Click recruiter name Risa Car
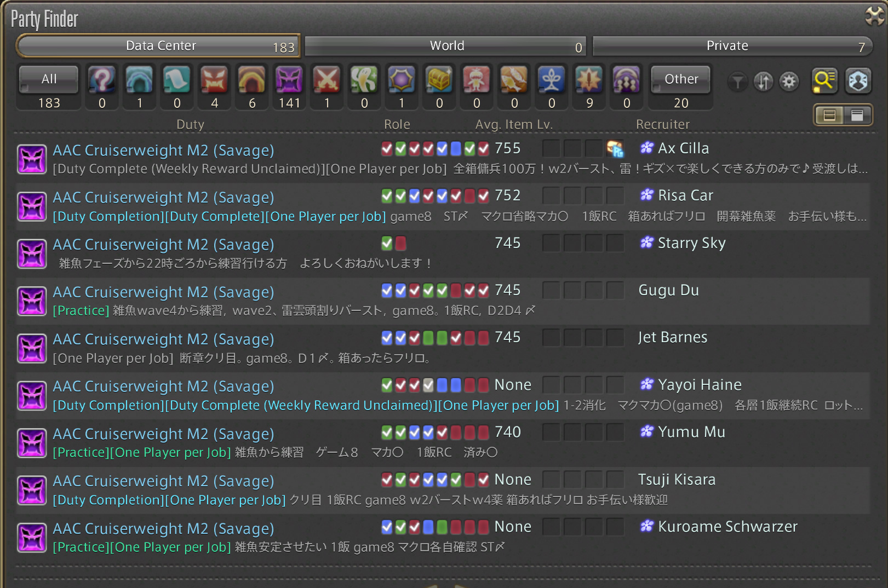Viewport: 888px width, 588px height. click(685, 195)
